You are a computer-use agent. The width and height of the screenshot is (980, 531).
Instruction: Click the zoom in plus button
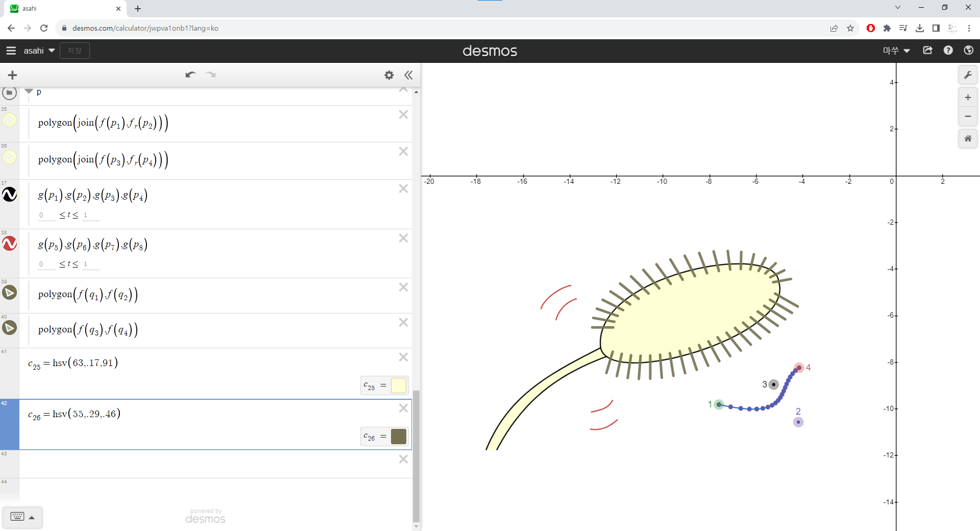[968, 98]
